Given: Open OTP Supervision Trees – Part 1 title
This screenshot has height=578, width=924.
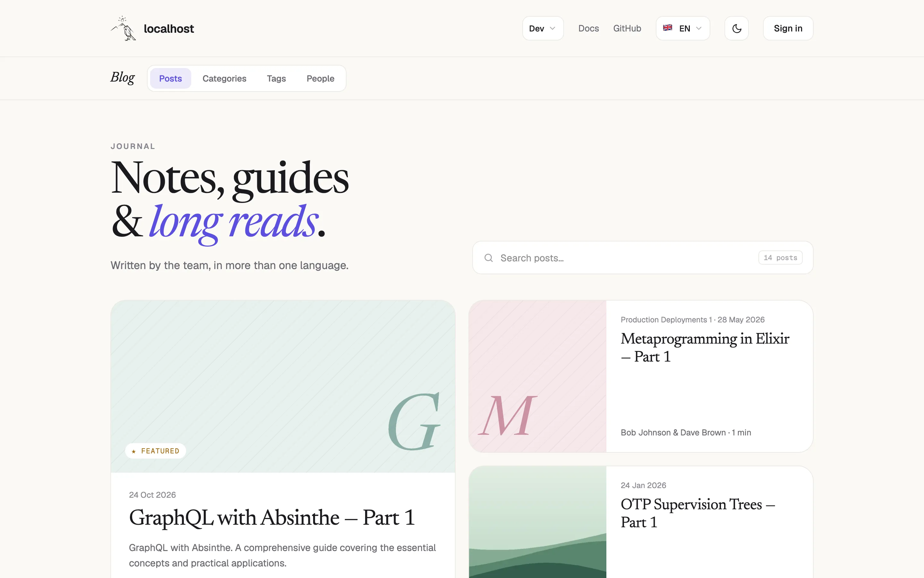Looking at the screenshot, I should (698, 513).
